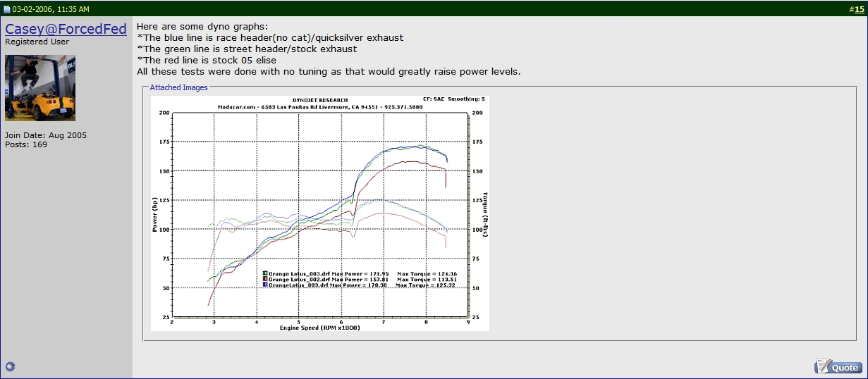This screenshot has width=868, height=379.
Task: Click the blue legend swatch for OrangeLotus_003
Action: (264, 286)
